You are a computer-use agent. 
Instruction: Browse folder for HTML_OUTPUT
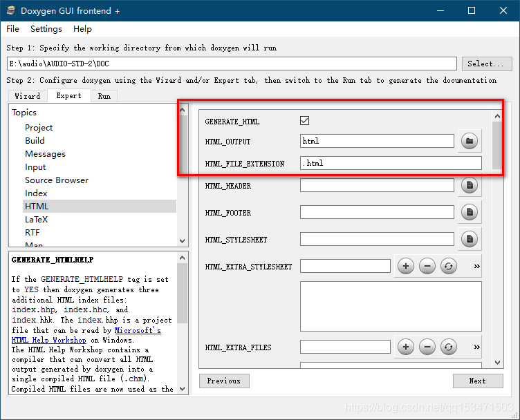[470, 141]
